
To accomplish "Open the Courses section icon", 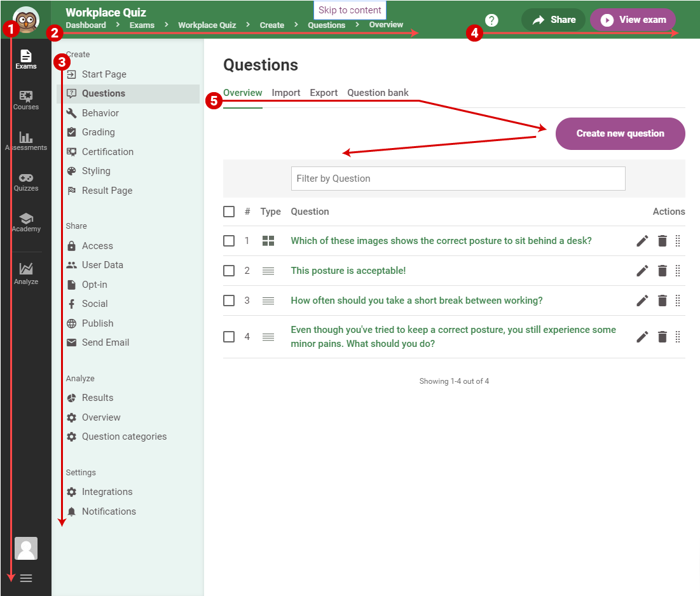I will 26,99.
